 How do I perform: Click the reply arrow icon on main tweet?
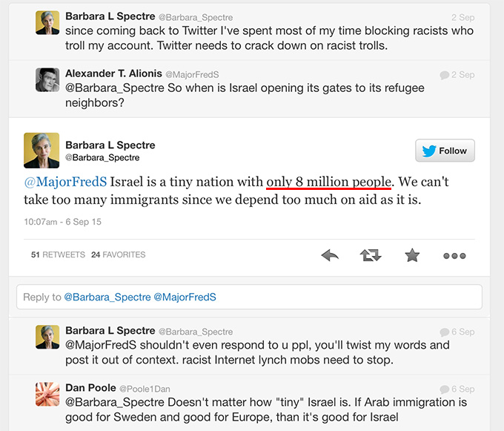[330, 255]
